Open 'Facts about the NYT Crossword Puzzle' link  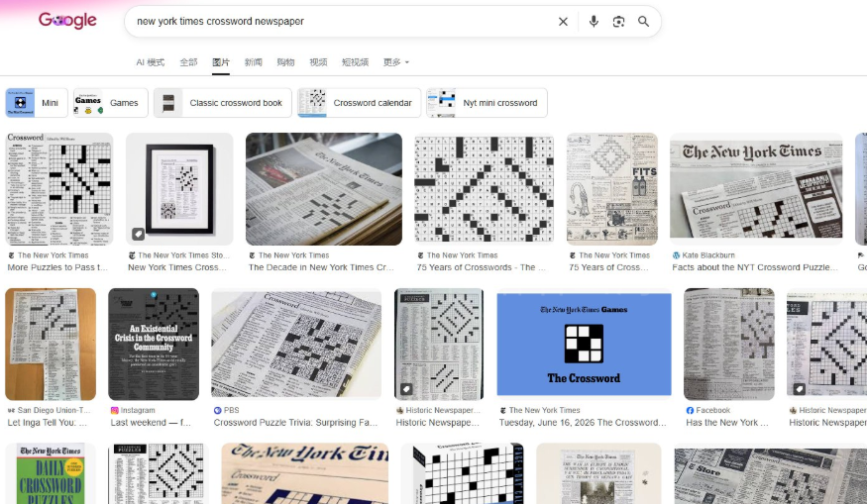point(755,267)
